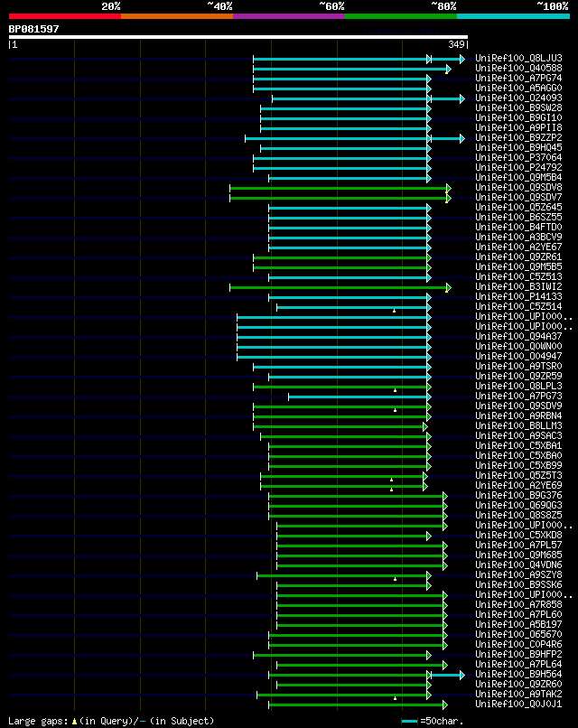Click the purple ~60% identity color bar
Screen dimensions: 578x728
(x=289, y=16)
